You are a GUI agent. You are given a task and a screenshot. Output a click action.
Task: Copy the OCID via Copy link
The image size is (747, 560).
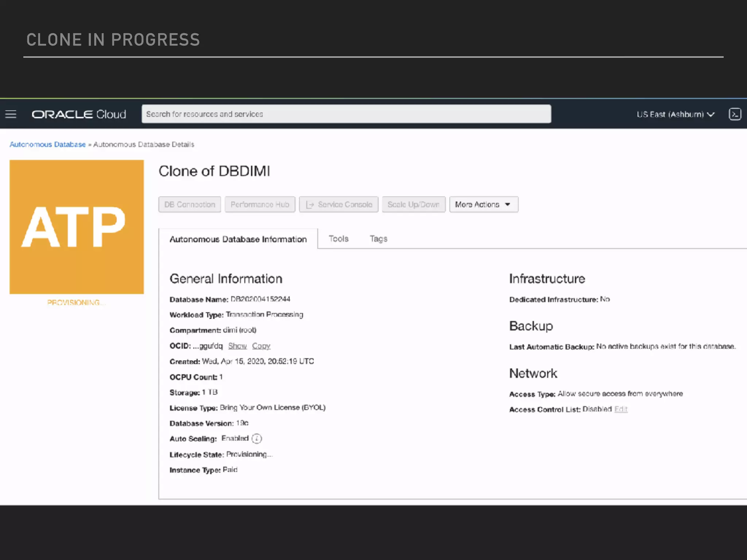261,346
